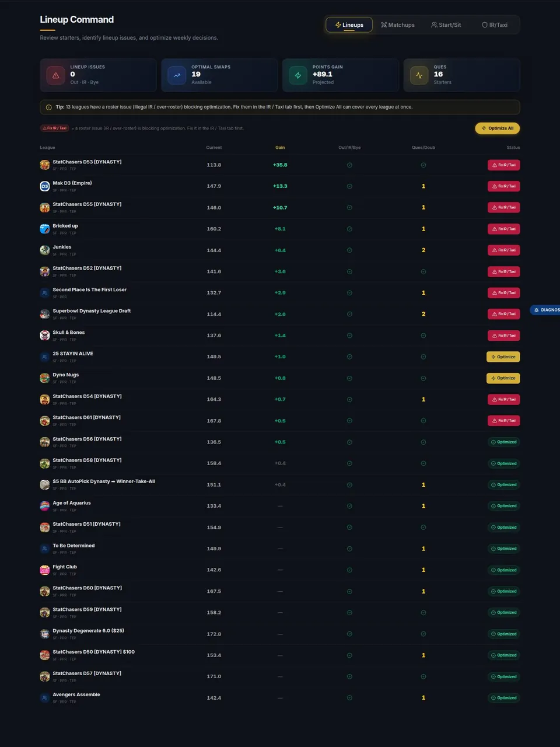Open the IR/Taxi tab
Screen dimensions: 560x747
(x=495, y=25)
